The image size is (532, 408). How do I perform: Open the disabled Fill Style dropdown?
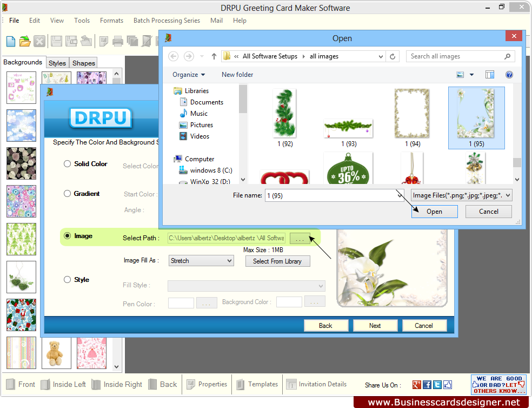(247, 286)
